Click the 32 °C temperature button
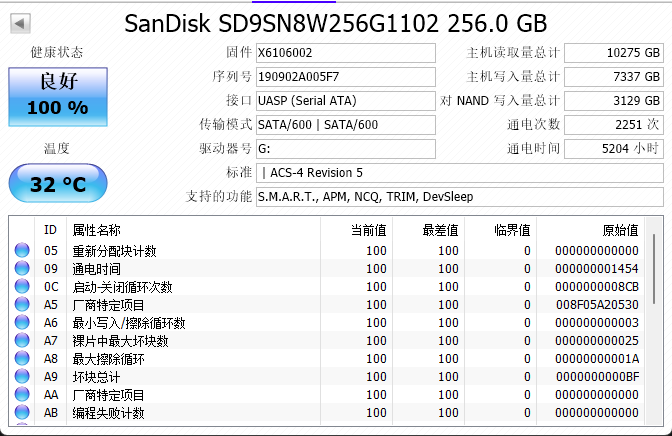Image resolution: width=672 pixels, height=436 pixels. click(57, 184)
